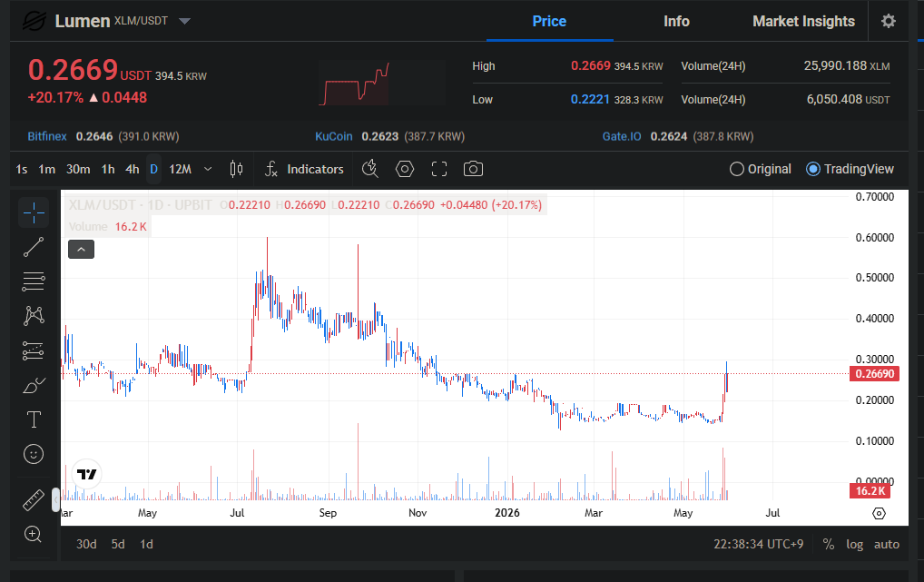Select the 4h interval

point(132,169)
